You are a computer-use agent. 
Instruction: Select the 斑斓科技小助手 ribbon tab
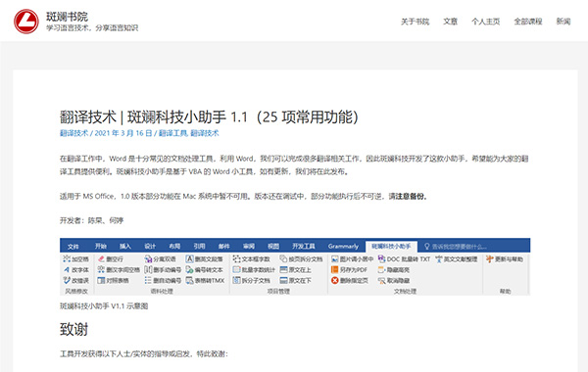pos(391,246)
